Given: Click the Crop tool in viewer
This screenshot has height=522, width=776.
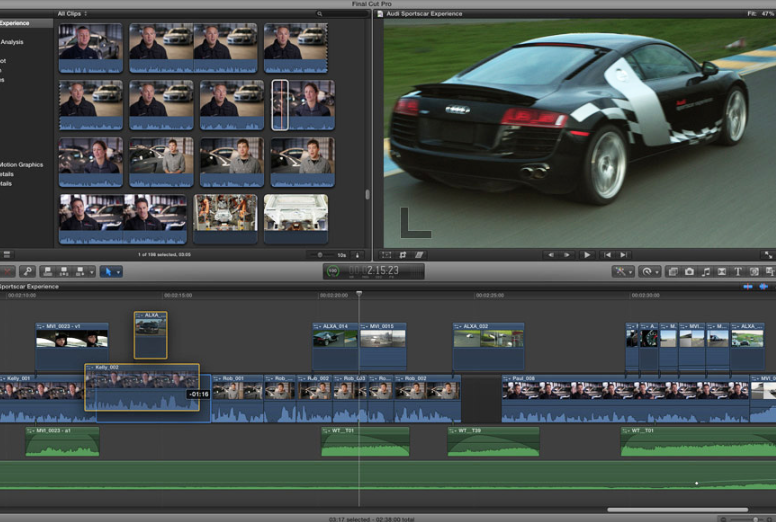Looking at the screenshot, I should 403,255.
